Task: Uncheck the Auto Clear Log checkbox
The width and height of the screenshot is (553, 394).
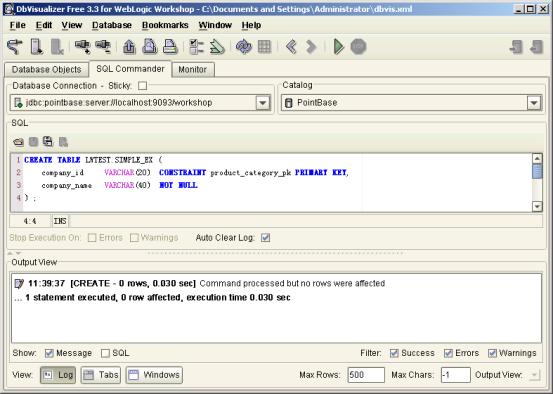Action: [266, 238]
